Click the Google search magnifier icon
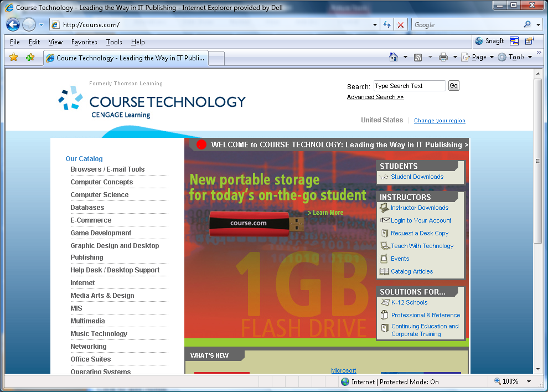Screen dimensions: 548x392 coord(527,24)
